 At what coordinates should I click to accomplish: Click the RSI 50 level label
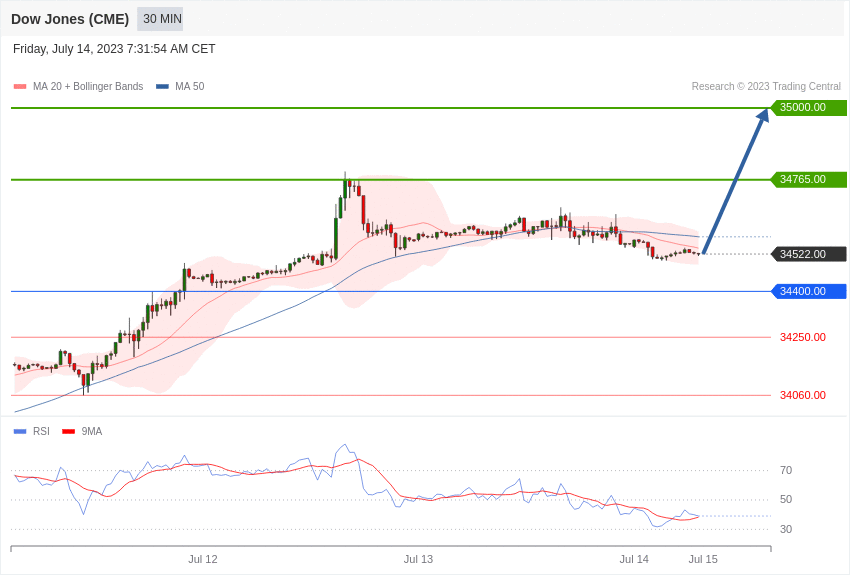point(786,500)
